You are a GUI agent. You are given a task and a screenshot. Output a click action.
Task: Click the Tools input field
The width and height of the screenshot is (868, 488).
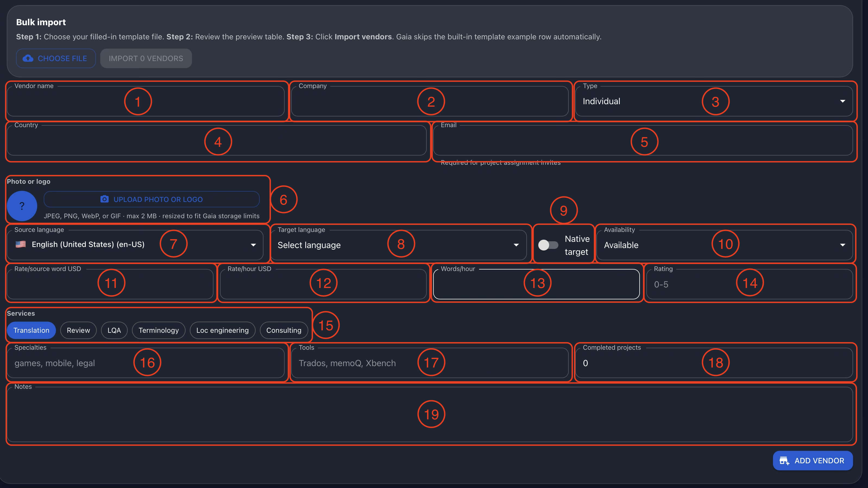pyautogui.click(x=430, y=363)
